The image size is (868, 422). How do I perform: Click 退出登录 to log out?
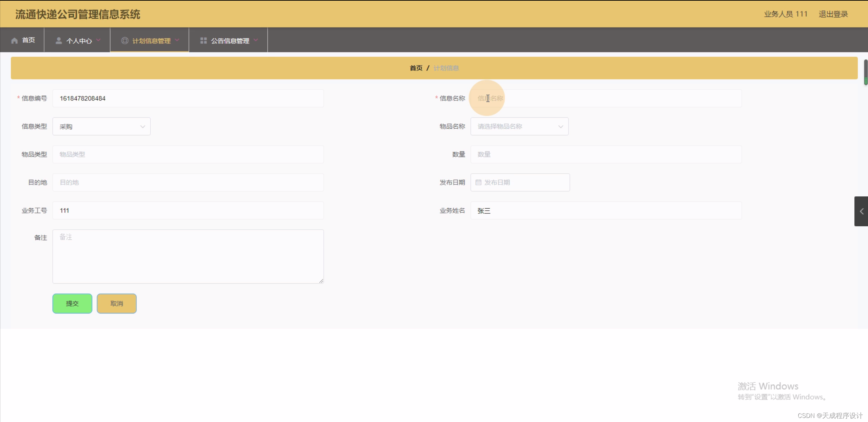[x=833, y=14]
